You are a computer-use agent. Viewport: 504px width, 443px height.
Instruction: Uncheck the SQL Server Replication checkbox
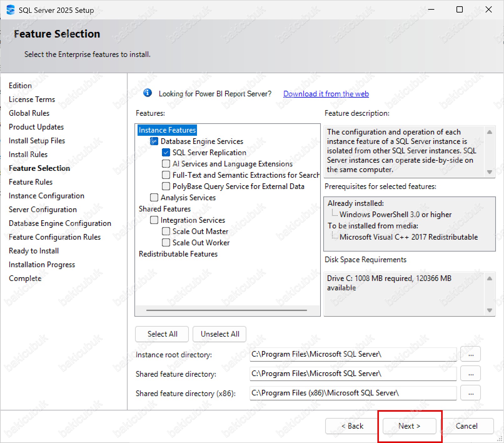166,153
